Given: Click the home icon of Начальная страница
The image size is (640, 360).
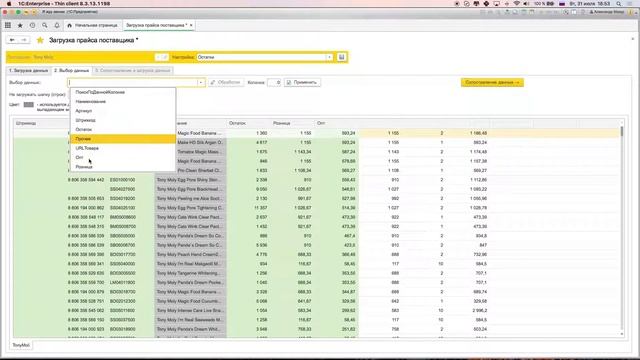Looking at the screenshot, I should pyautogui.click(x=69, y=25).
